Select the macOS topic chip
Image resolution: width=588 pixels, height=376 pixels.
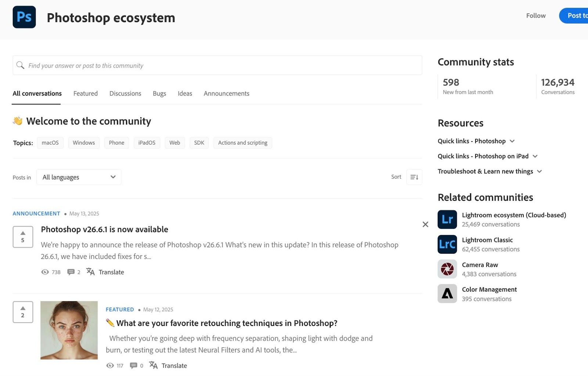[50, 143]
